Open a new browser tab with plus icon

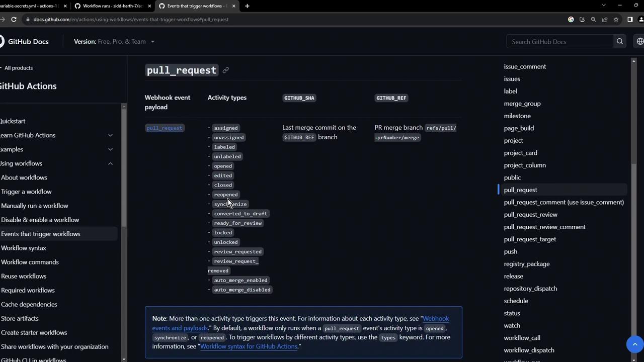247,6
